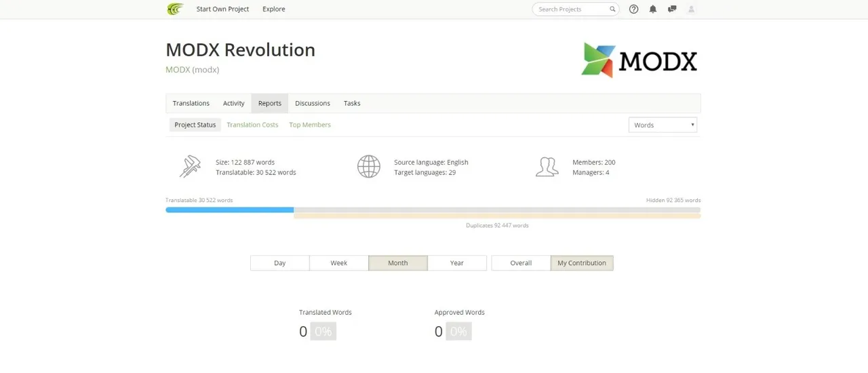The height and width of the screenshot is (373, 868).
Task: Open the notifications bell icon
Action: (653, 9)
